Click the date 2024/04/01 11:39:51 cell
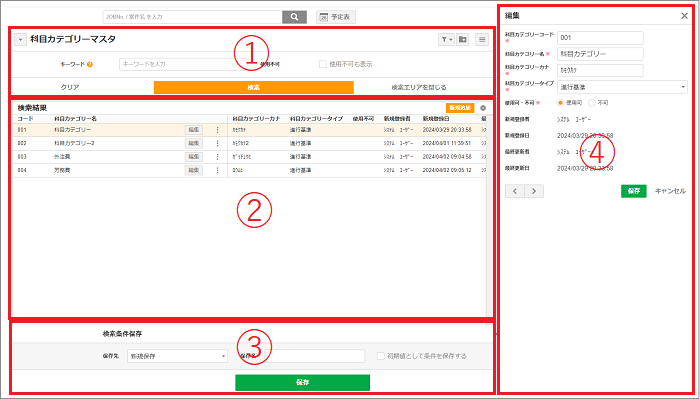 coord(447,143)
